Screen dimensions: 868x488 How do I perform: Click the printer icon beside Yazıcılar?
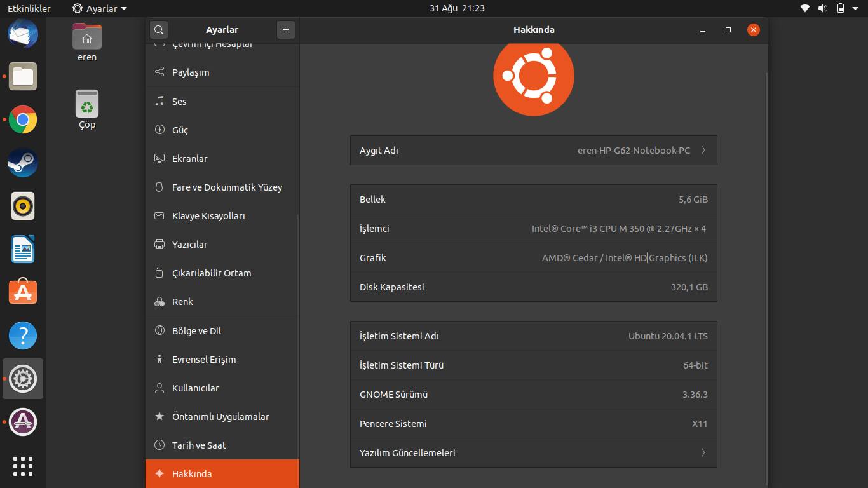point(159,244)
